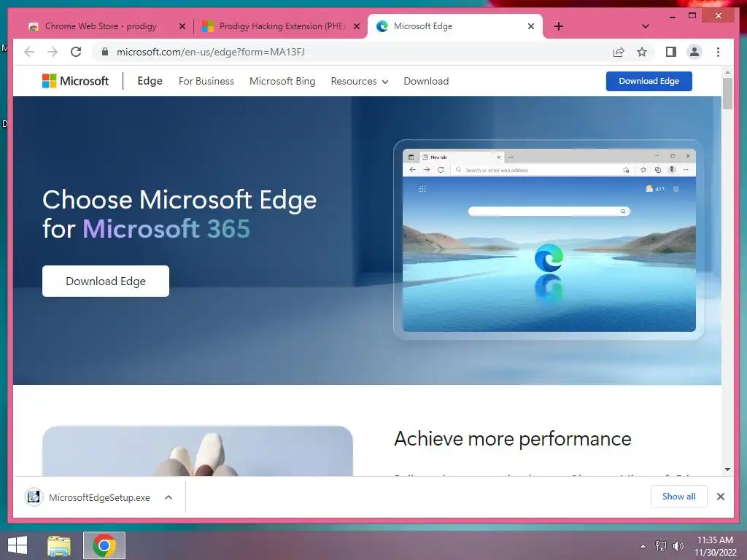Click the Edge browser preview image
The height and width of the screenshot is (560, 747).
pos(549,240)
